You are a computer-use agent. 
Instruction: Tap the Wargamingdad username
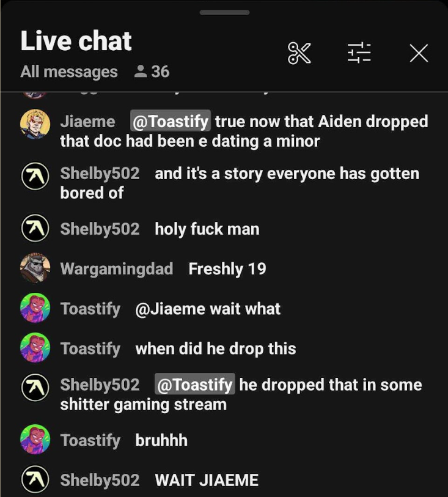click(x=117, y=269)
